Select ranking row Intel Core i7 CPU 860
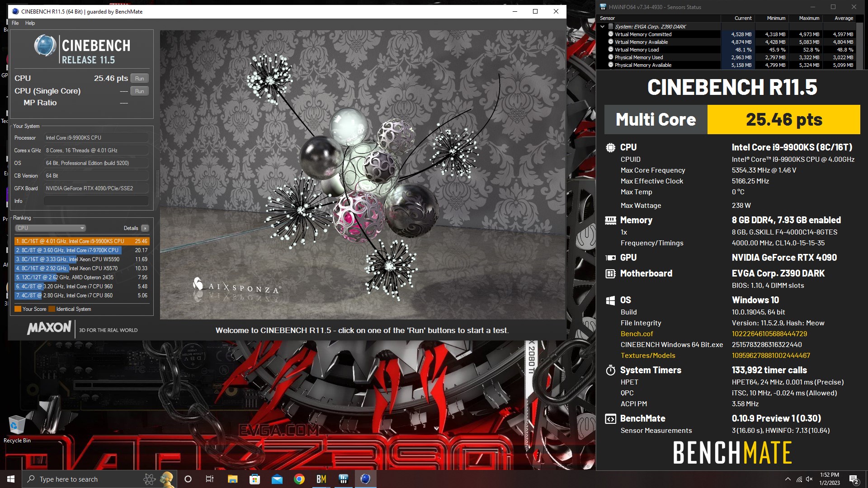The width and height of the screenshot is (868, 488). click(x=82, y=296)
